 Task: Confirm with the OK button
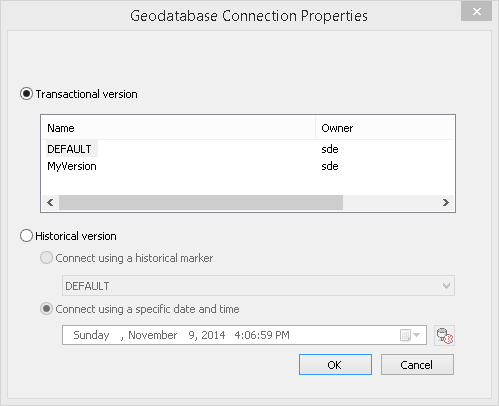click(x=335, y=365)
